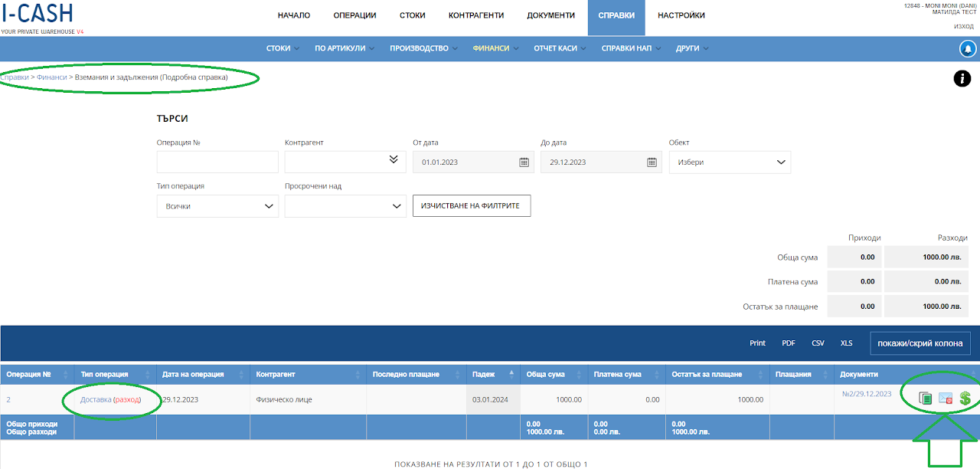Open the Операции main menu
This screenshot has height=469, width=980.
pyautogui.click(x=355, y=15)
